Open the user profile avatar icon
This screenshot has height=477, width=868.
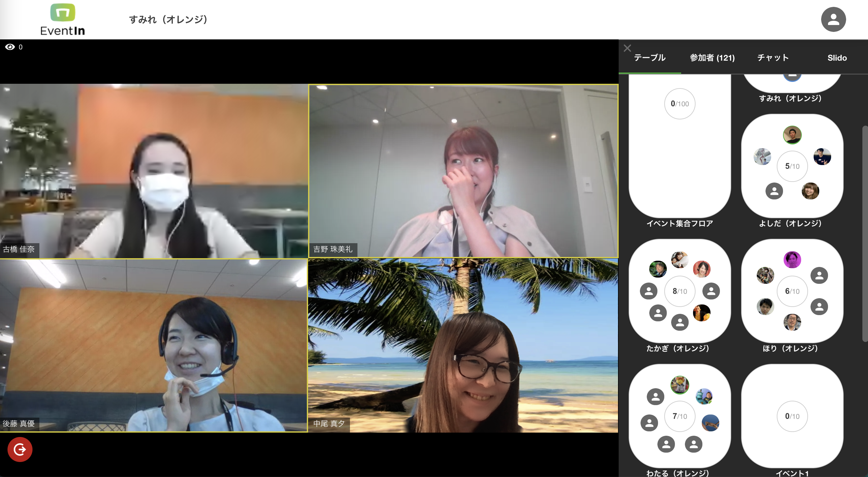click(833, 19)
